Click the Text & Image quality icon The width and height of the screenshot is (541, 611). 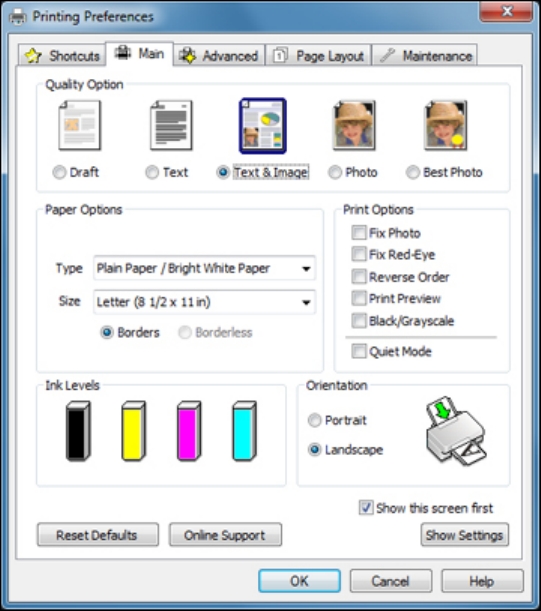263,126
